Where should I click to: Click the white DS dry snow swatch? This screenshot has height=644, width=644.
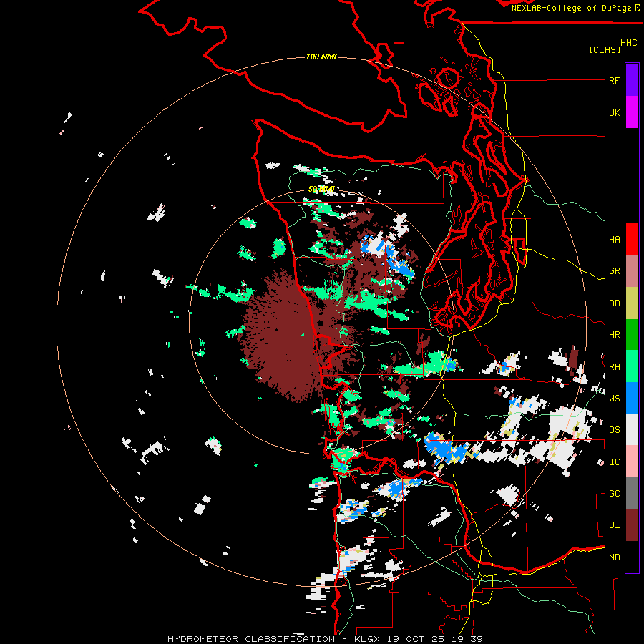[x=632, y=429]
